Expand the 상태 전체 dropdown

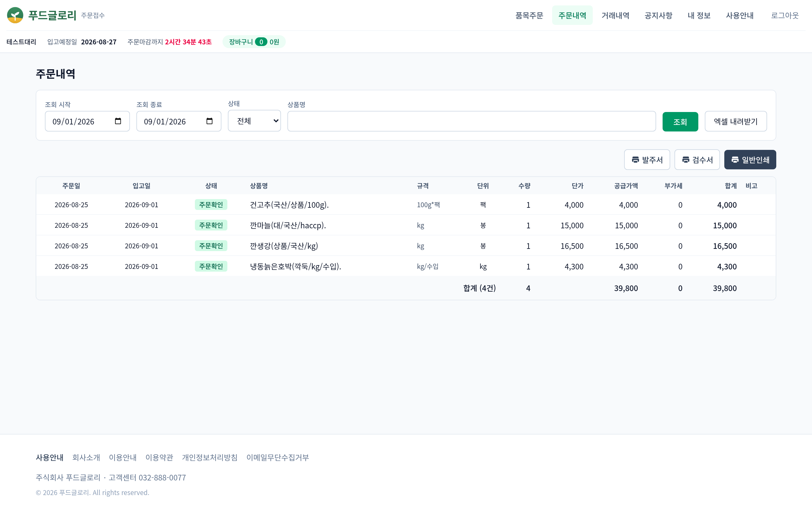(254, 121)
